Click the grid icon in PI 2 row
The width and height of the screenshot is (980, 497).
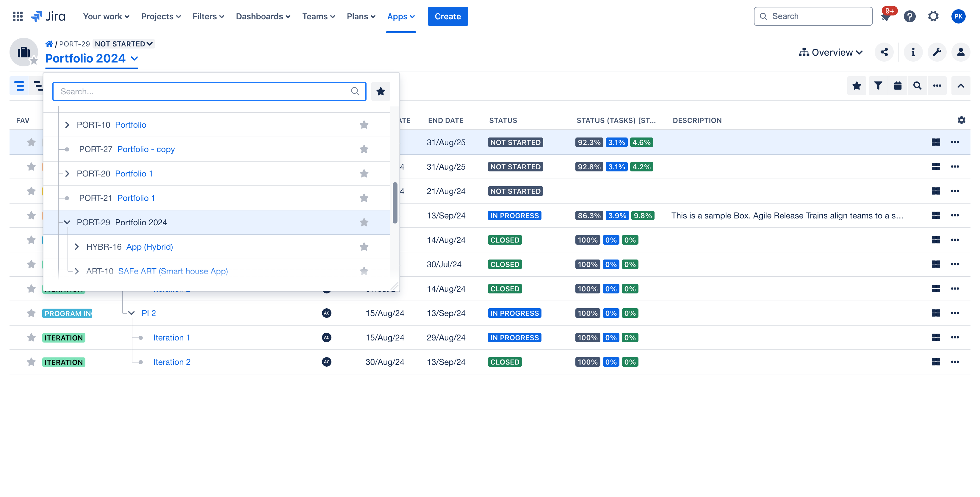coord(936,313)
